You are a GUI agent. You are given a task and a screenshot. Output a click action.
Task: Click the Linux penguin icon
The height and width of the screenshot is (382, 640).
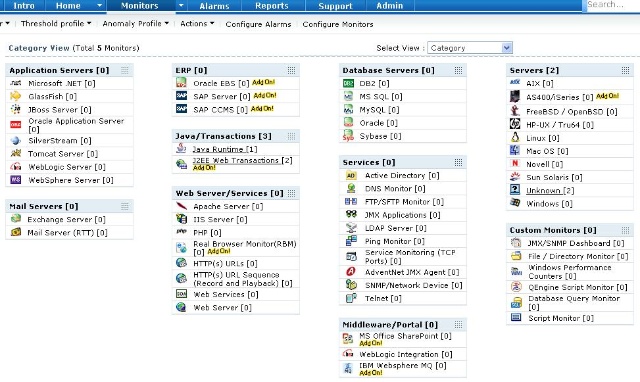pyautogui.click(x=515, y=138)
